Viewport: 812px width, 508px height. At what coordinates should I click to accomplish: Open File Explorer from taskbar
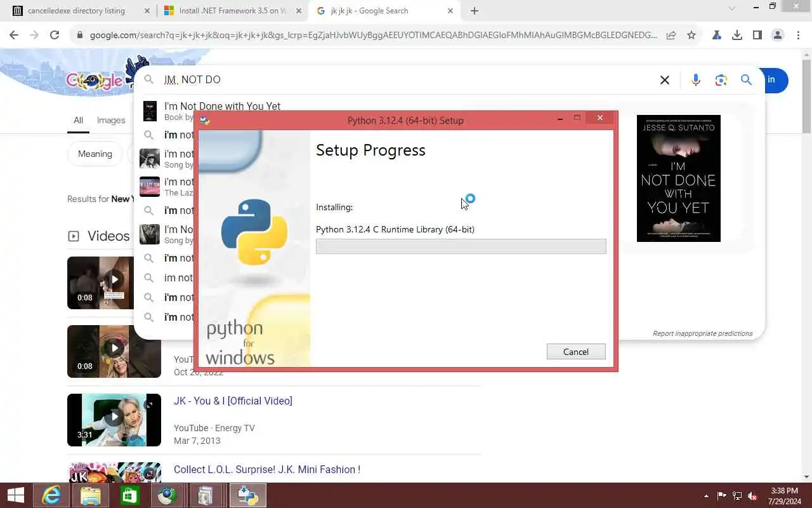coord(91,495)
